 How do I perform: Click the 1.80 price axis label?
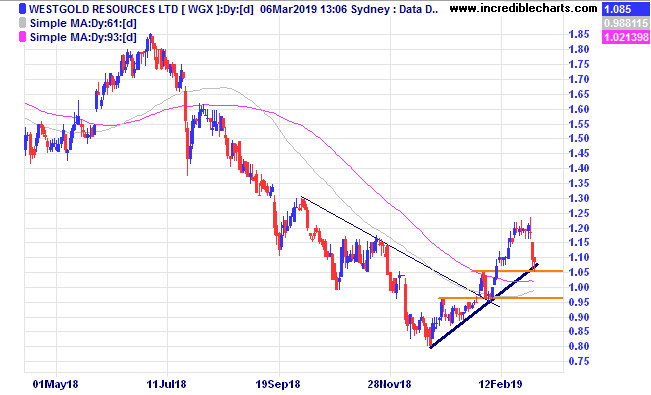(579, 49)
